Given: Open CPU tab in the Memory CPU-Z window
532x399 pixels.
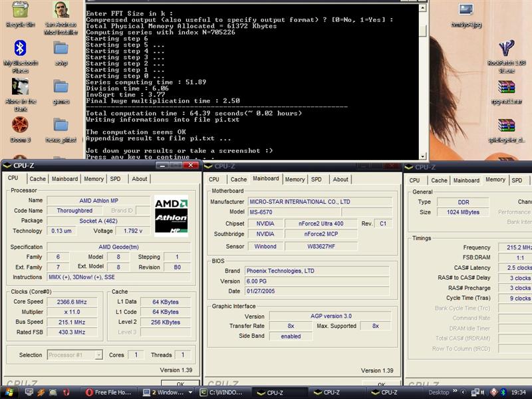Looking at the screenshot, I should 414,180.
